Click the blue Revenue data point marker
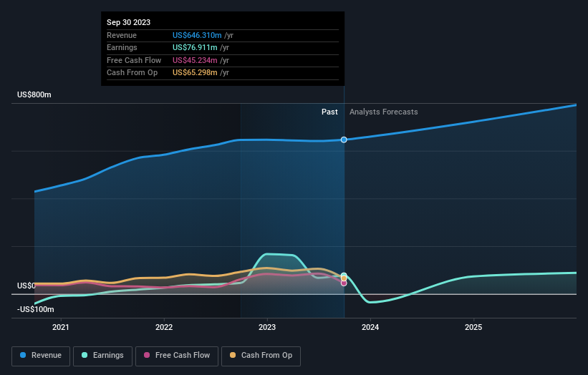This screenshot has width=588, height=375. tap(344, 140)
